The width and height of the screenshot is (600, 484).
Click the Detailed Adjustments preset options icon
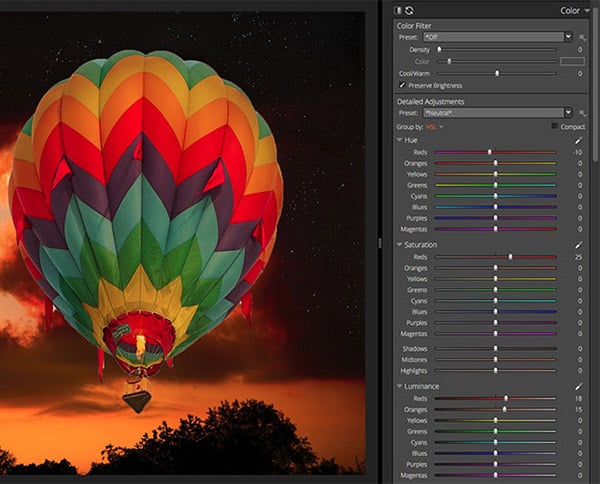coord(582,113)
